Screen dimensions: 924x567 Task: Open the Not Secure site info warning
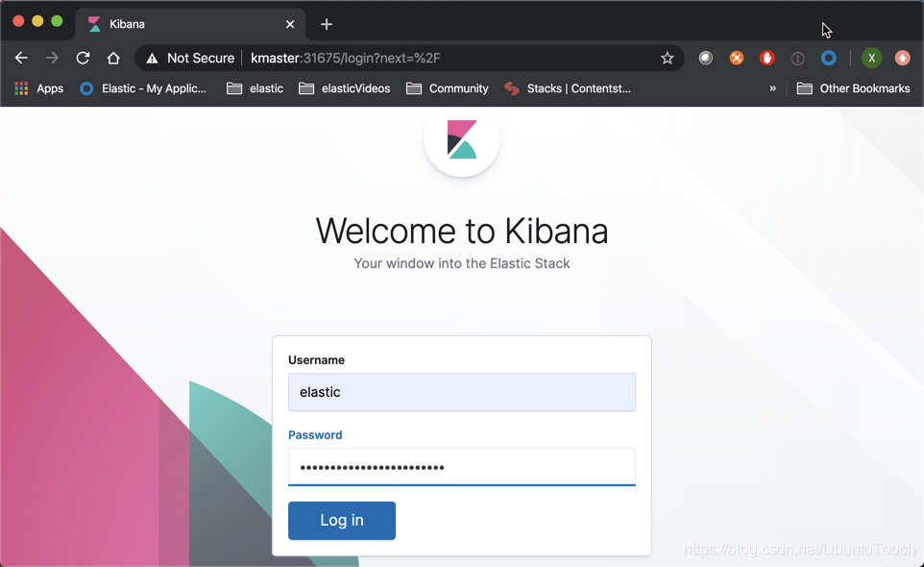click(190, 58)
